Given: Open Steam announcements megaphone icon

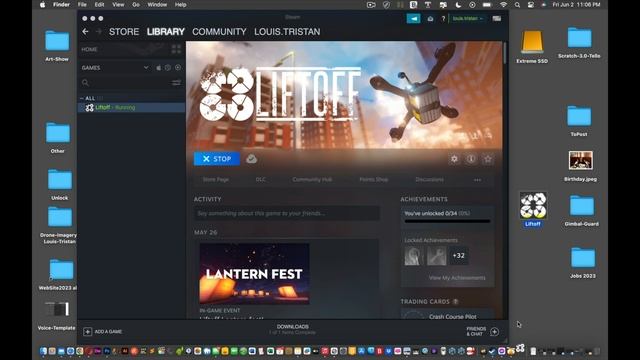Looking at the screenshot, I should (413, 18).
